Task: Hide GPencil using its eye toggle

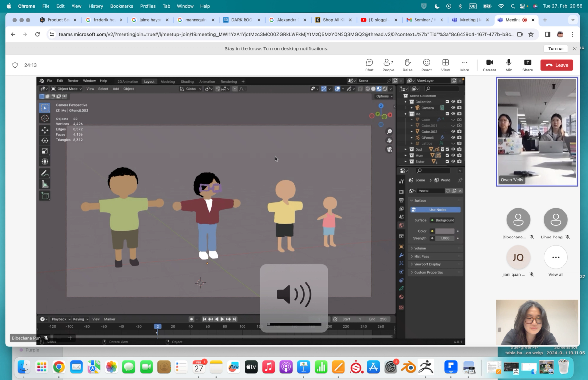Action: click(x=453, y=138)
